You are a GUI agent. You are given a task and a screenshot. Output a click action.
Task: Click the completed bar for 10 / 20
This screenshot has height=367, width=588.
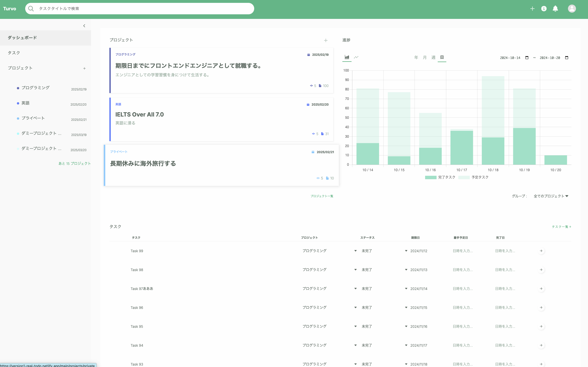tap(555, 160)
